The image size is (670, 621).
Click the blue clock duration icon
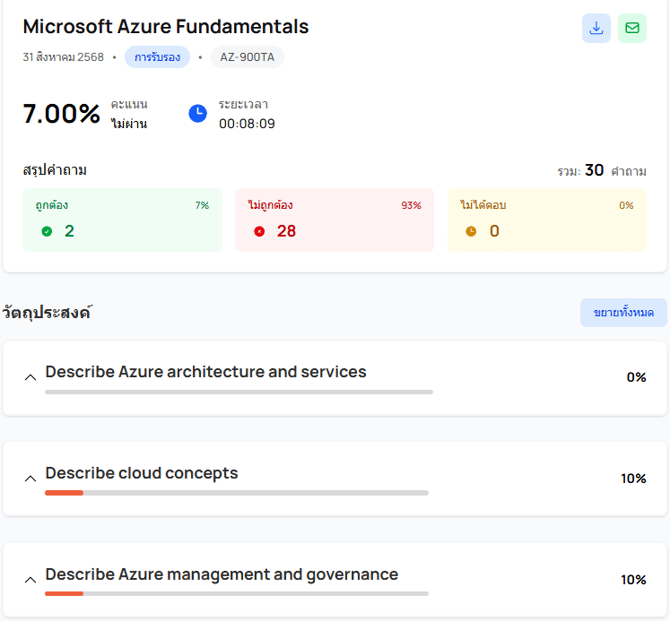[x=198, y=114]
